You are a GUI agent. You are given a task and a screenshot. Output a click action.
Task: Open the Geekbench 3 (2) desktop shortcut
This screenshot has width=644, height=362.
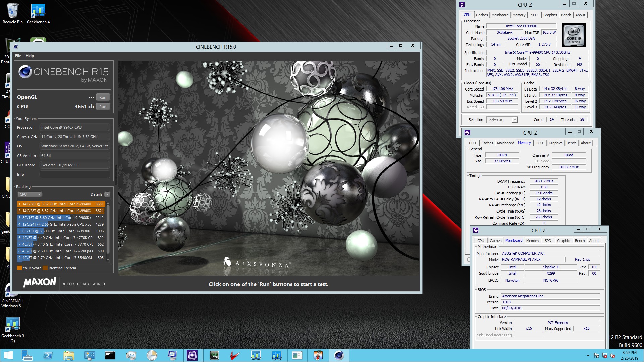pos(12,330)
